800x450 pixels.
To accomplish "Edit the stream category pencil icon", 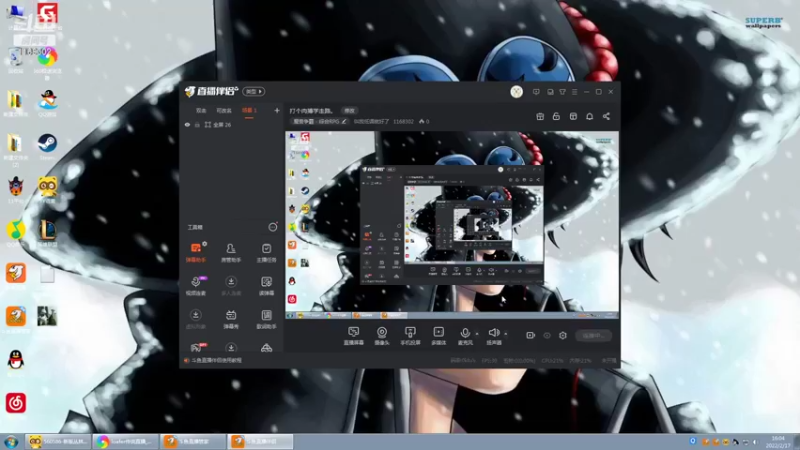I will coord(344,121).
